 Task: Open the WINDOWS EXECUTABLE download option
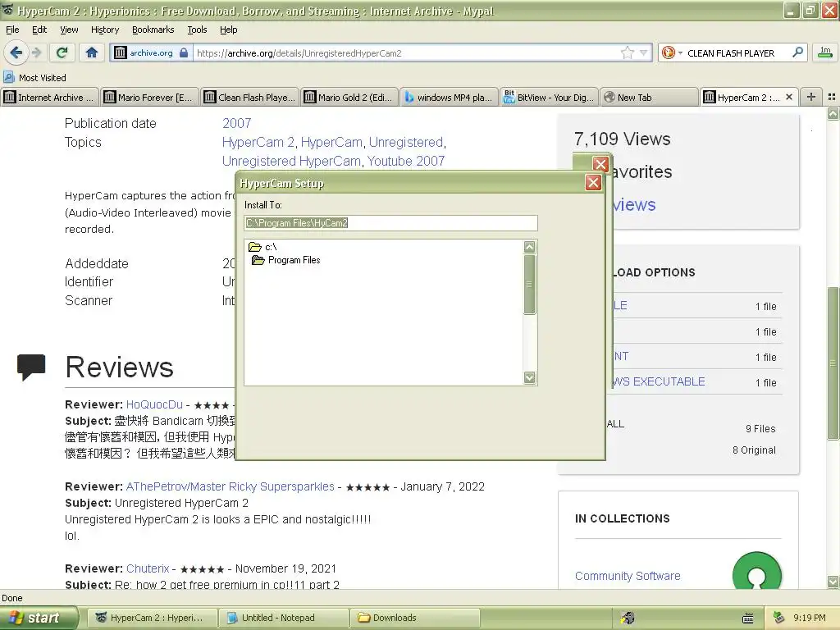pos(659,381)
